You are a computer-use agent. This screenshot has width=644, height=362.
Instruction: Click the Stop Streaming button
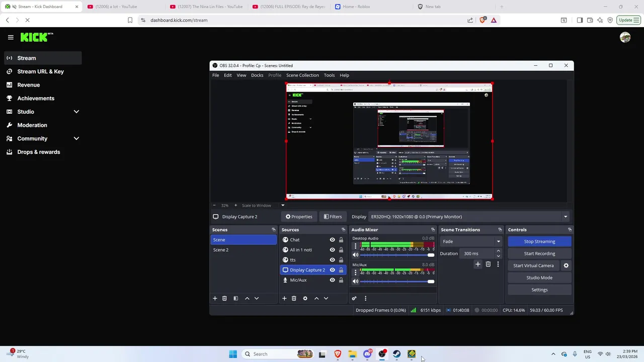539,241
